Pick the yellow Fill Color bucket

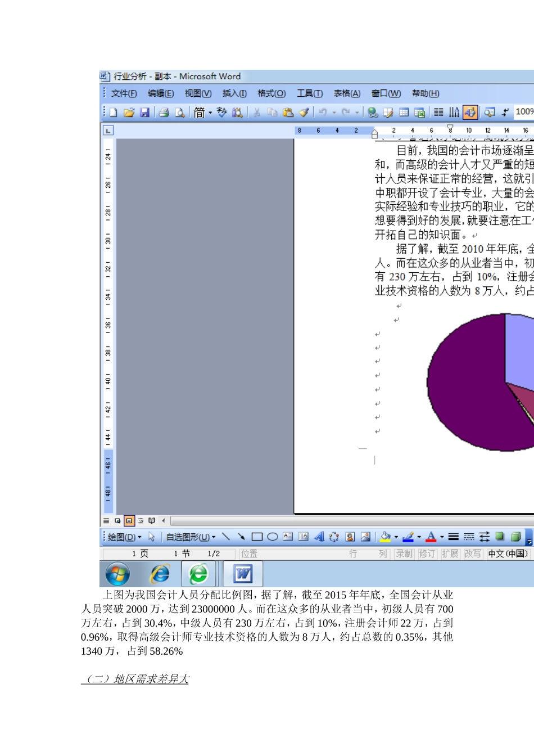tap(385, 537)
